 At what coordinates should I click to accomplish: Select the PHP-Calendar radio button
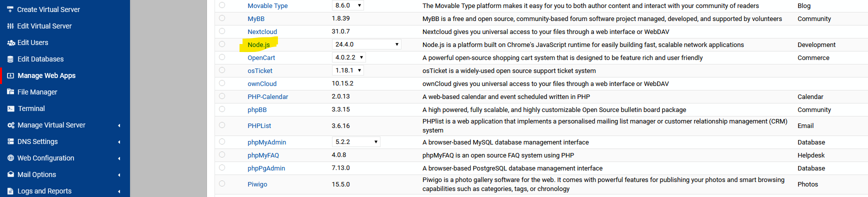(x=222, y=96)
